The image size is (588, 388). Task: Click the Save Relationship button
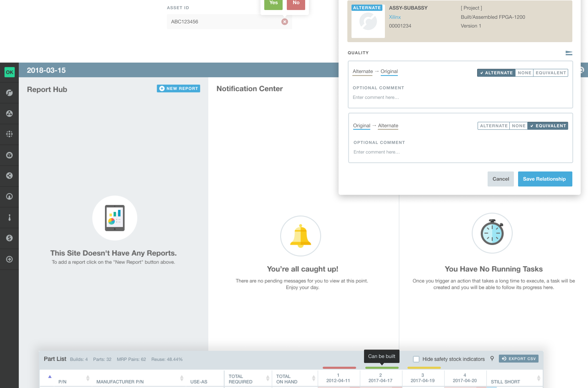[x=545, y=179]
